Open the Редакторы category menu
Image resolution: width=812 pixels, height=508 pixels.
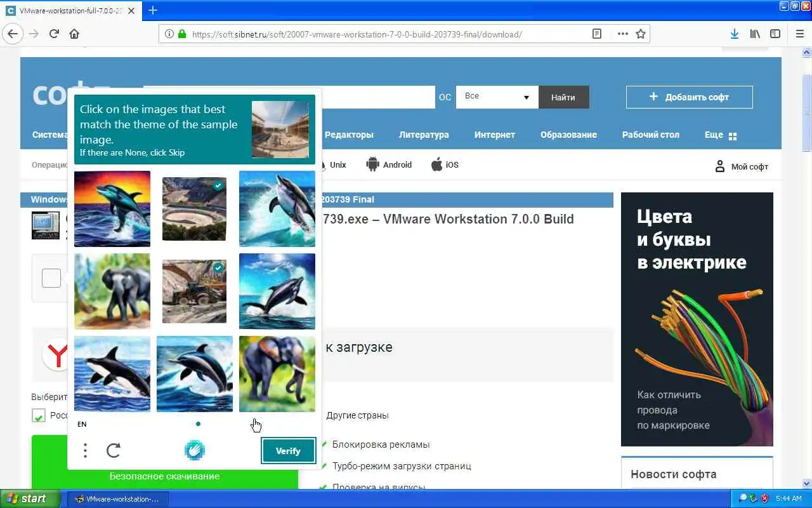coord(349,135)
